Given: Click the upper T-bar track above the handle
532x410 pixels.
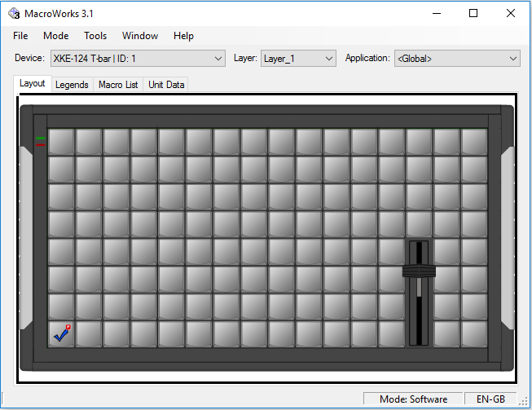Looking at the screenshot, I should 419,253.
